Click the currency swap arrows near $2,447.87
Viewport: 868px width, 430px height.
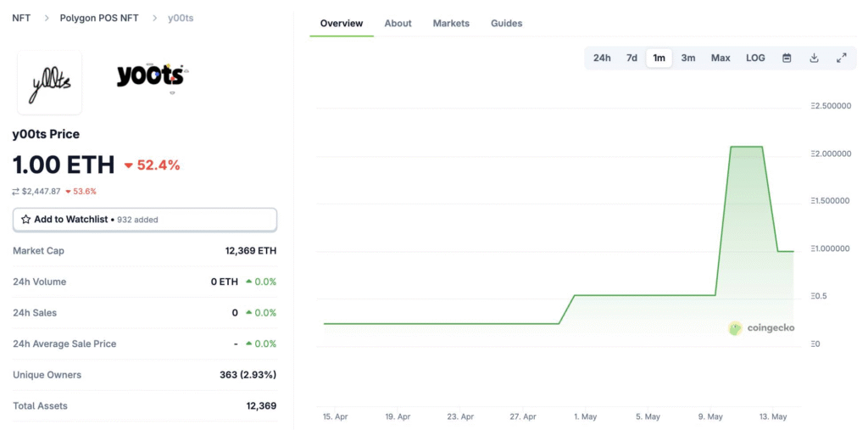[15, 191]
